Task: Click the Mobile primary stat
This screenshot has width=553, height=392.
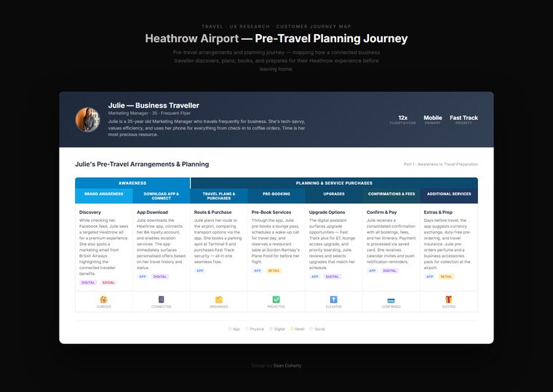Action: (433, 119)
